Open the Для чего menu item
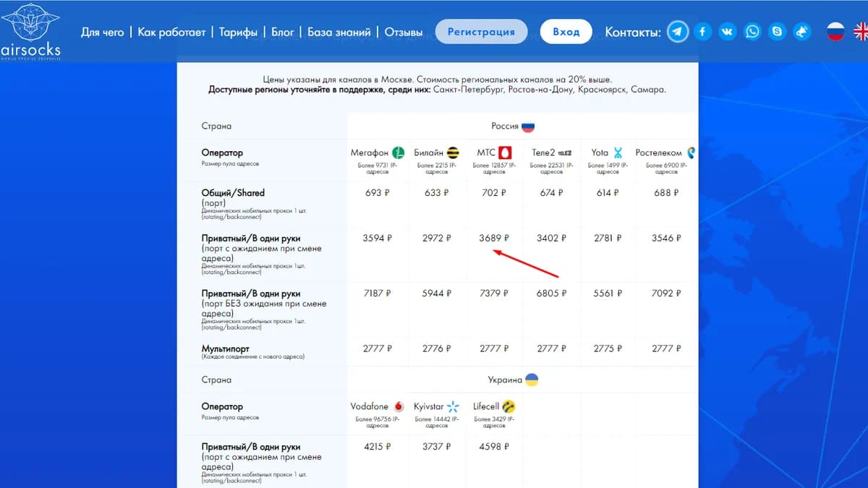Viewport: 868px width, 488px height. point(102,33)
